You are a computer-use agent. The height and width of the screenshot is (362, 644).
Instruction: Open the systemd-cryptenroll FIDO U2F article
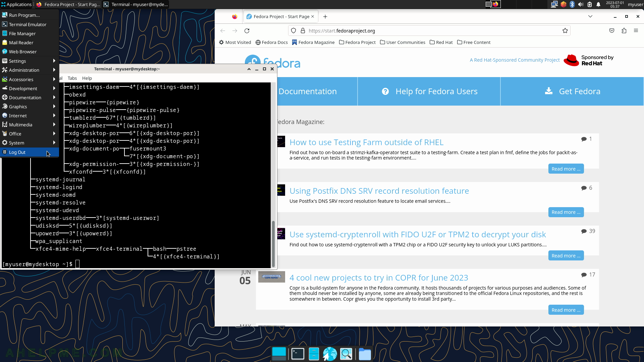coord(418,234)
